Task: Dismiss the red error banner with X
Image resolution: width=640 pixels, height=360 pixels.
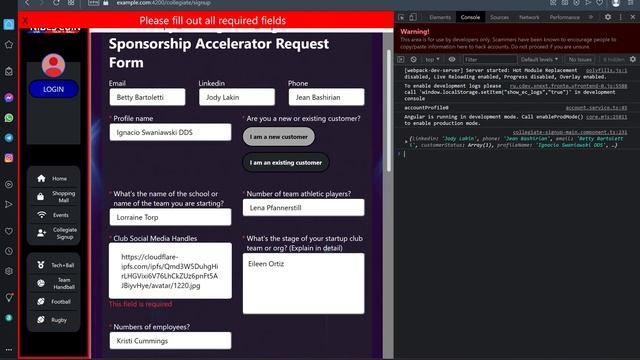Action: coord(25,20)
